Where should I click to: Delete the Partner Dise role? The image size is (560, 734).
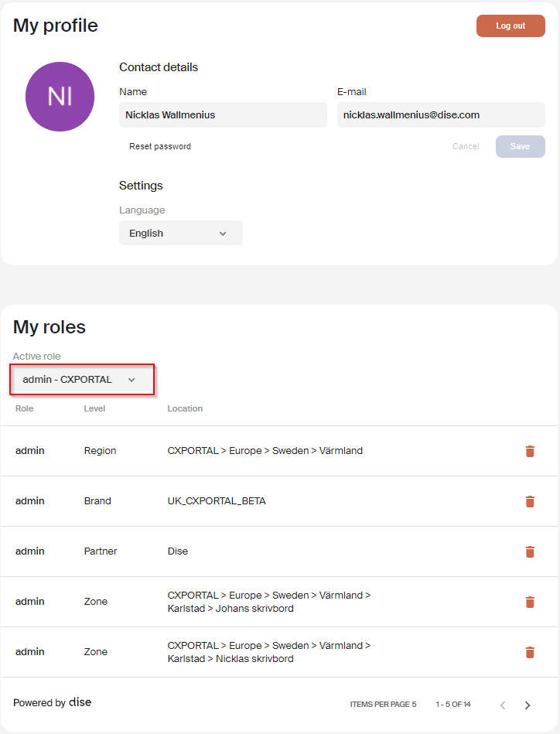pyautogui.click(x=530, y=551)
